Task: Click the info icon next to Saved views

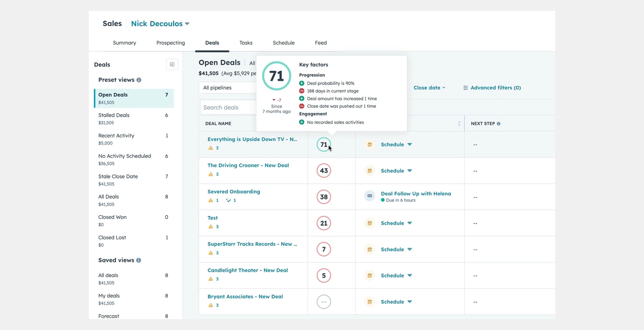Action: point(138,260)
